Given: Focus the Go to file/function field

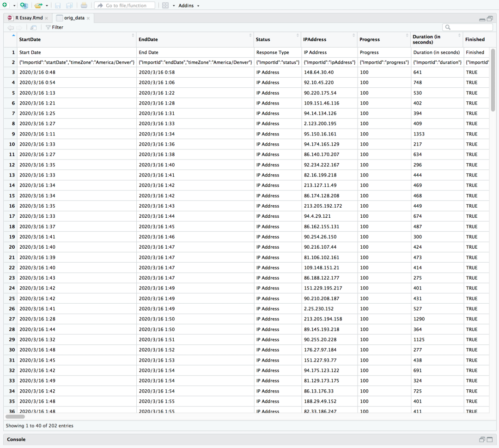Looking at the screenshot, I should point(125,6).
